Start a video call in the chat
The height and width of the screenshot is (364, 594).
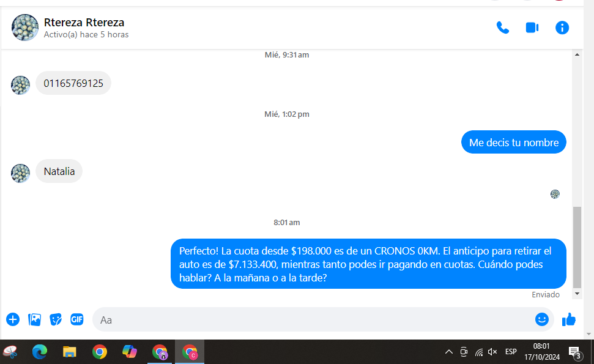(532, 28)
